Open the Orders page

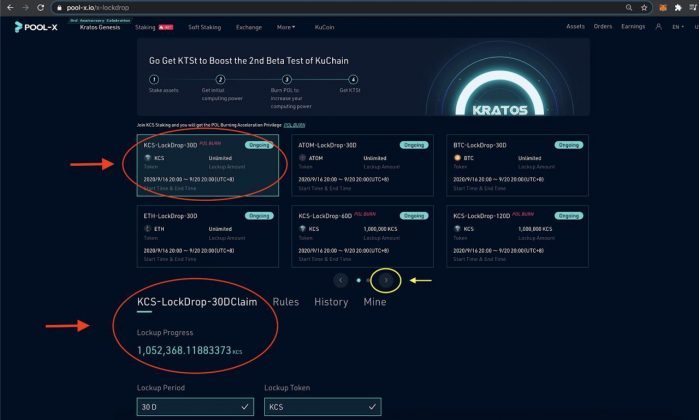tap(603, 27)
